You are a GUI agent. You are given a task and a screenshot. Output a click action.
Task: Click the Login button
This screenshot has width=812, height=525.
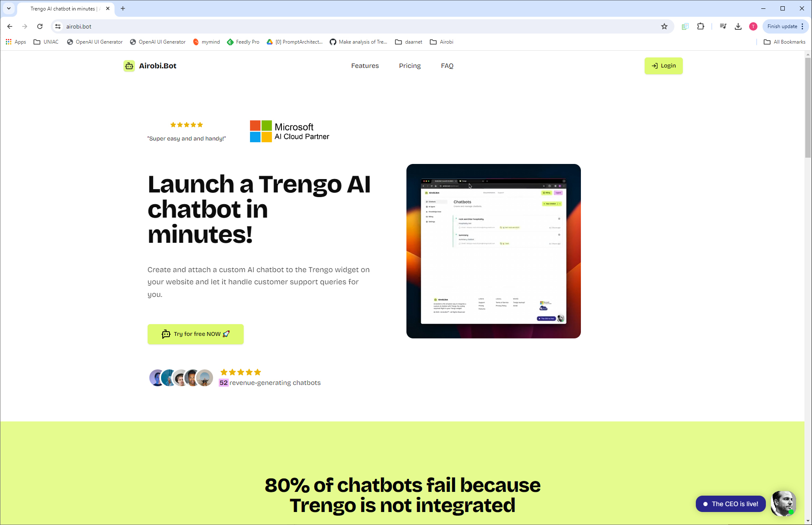(663, 66)
